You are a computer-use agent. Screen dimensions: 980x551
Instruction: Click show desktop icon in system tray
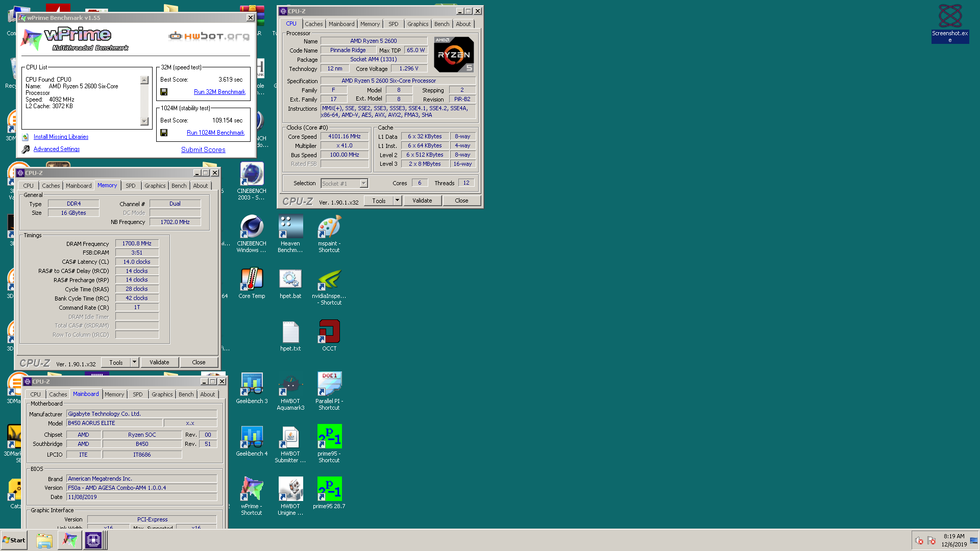pos(974,540)
